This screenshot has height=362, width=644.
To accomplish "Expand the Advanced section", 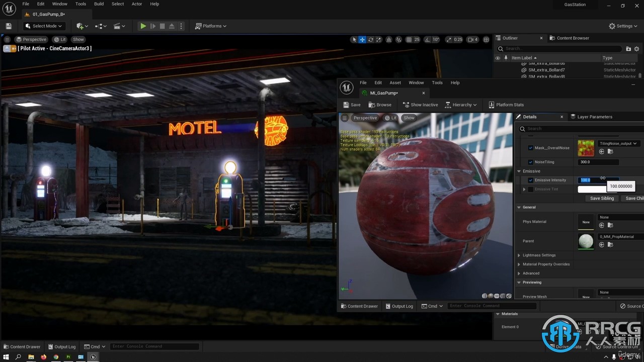I will click(x=519, y=274).
